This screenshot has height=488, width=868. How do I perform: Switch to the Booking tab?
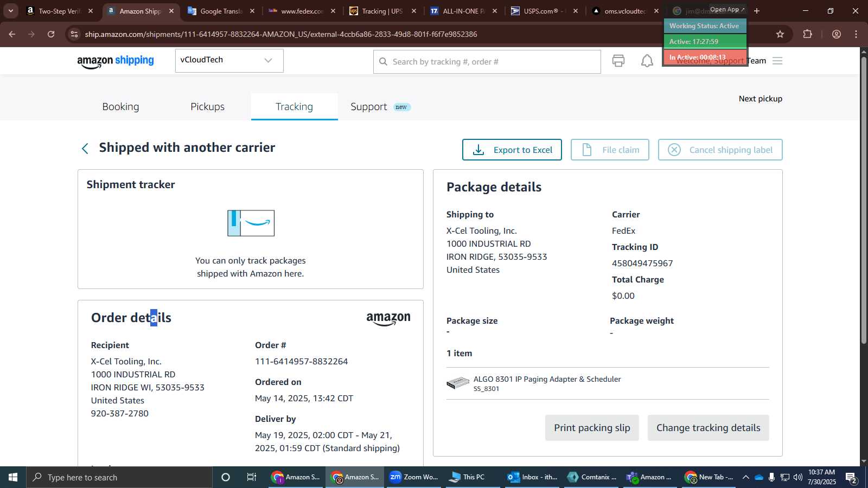120,107
